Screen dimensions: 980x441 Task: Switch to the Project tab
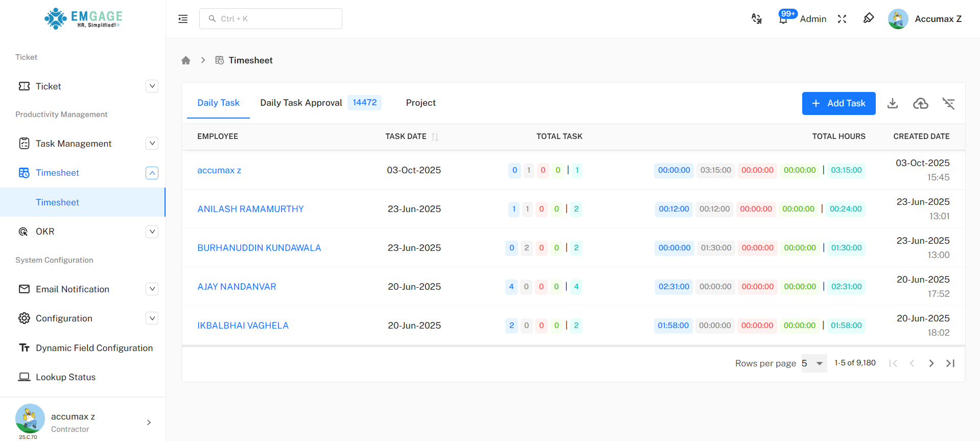click(421, 103)
